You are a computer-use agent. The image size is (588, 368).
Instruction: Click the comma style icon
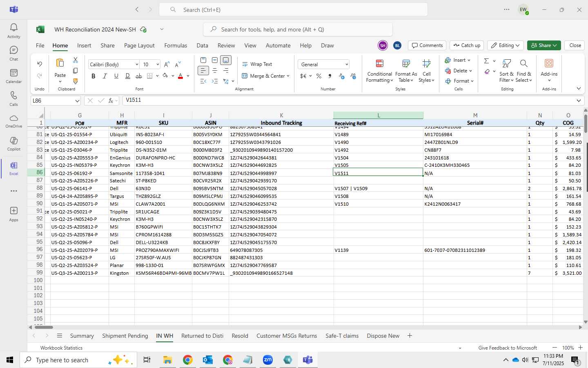330,76
